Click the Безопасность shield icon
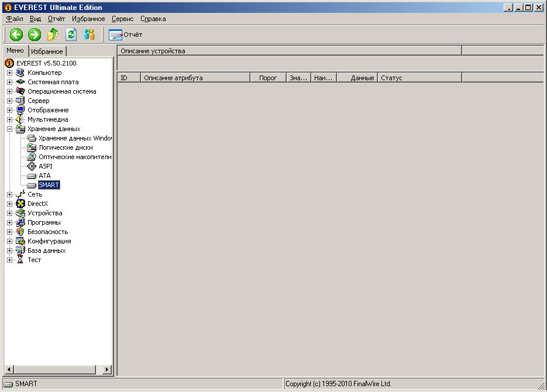 20,232
